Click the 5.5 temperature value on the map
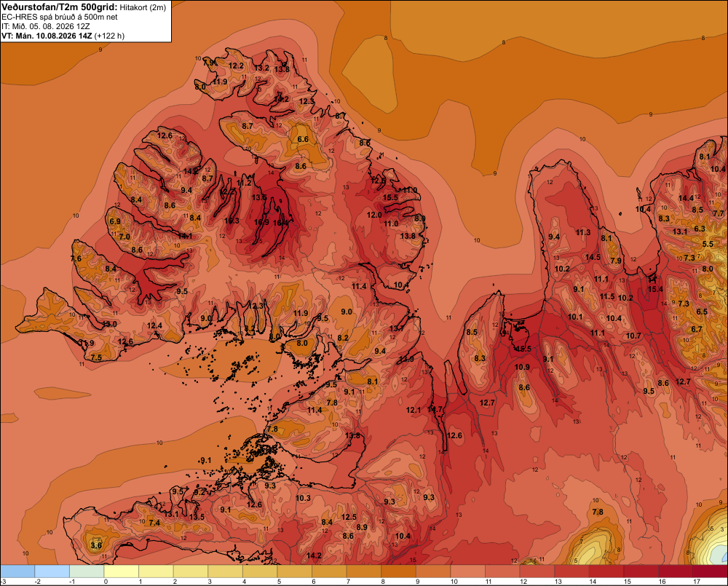728x586 pixels. pyautogui.click(x=708, y=244)
